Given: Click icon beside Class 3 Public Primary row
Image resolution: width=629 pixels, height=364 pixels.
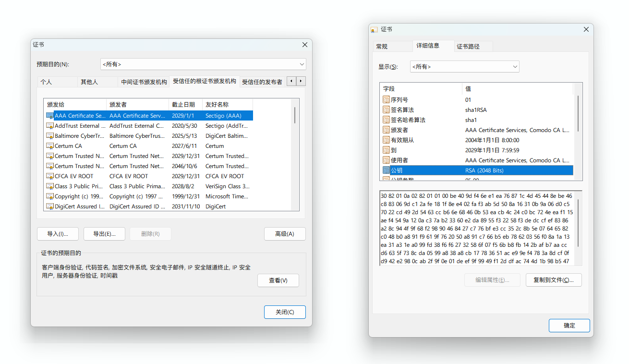Looking at the screenshot, I should pos(50,186).
